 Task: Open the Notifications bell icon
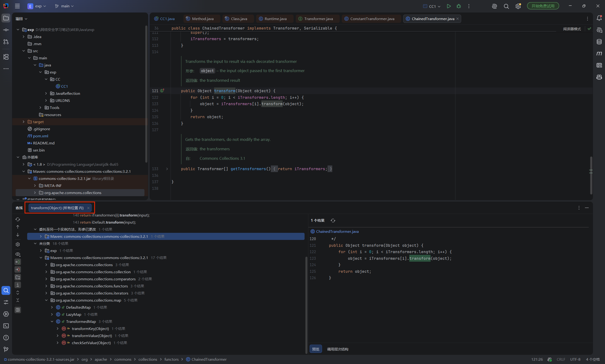coord(599,18)
